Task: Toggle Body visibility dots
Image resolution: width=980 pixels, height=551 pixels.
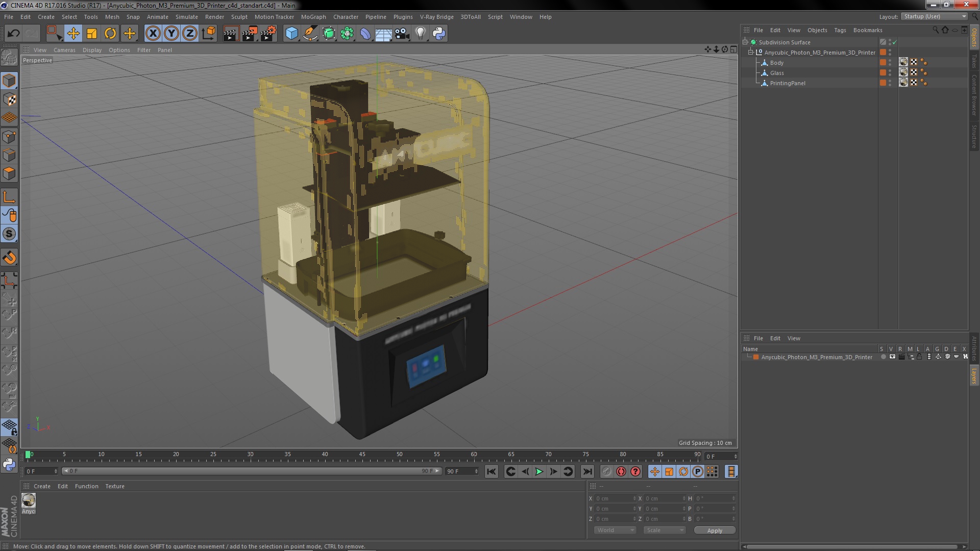Action: point(890,63)
